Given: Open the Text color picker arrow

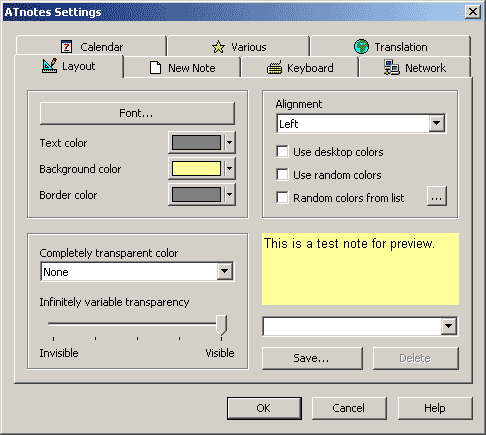Looking at the screenshot, I should [229, 143].
